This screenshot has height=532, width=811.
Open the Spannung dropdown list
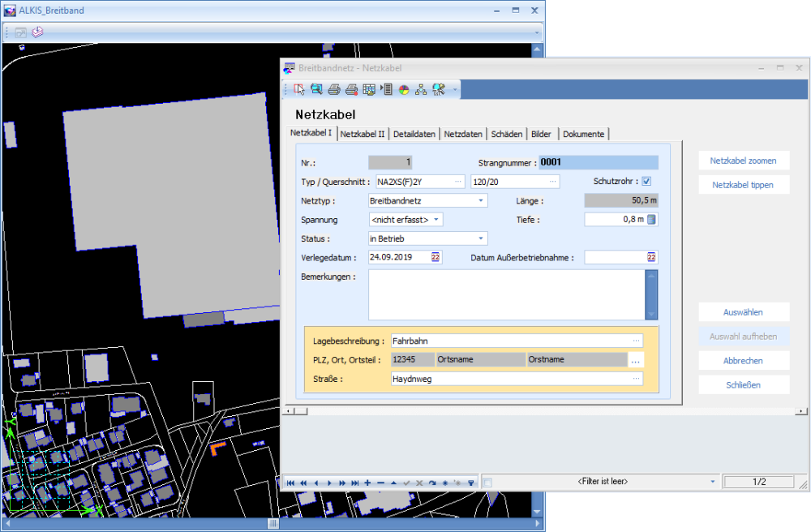pos(436,220)
